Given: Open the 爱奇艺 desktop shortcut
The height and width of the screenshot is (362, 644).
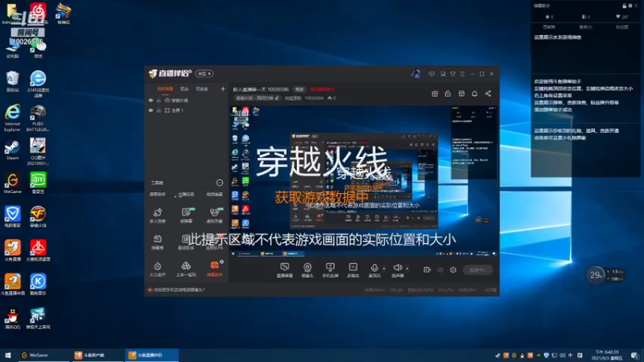Looking at the screenshot, I should coord(38,183).
